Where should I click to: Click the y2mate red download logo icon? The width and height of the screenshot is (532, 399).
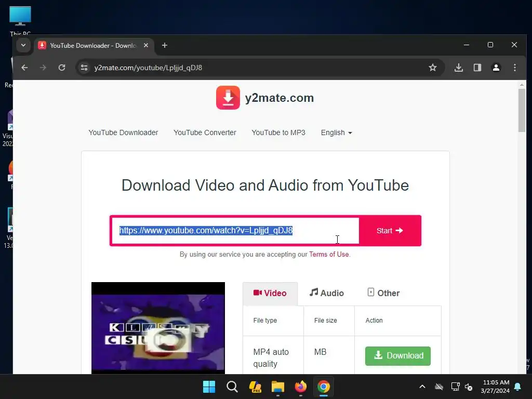228,98
